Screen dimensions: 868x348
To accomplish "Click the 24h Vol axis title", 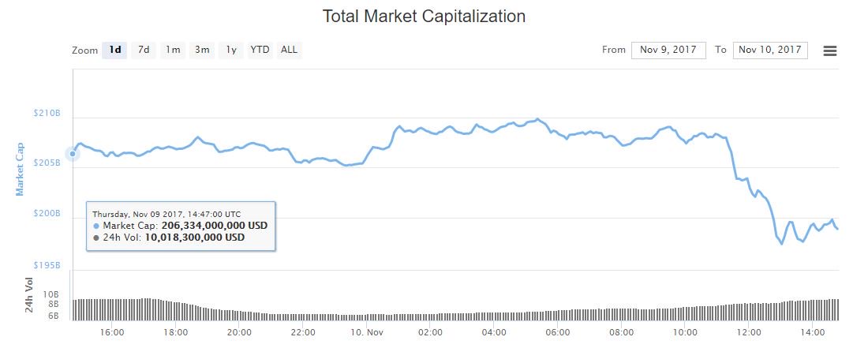I will pos(29,294).
